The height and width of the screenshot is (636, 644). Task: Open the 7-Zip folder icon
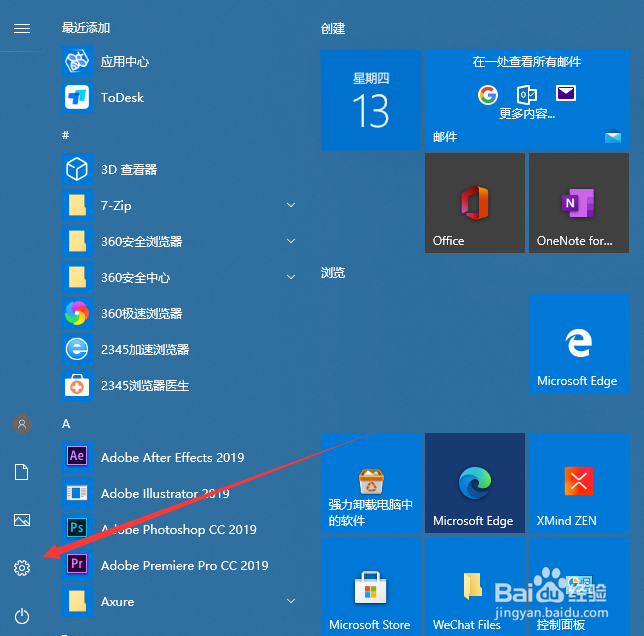point(77,205)
